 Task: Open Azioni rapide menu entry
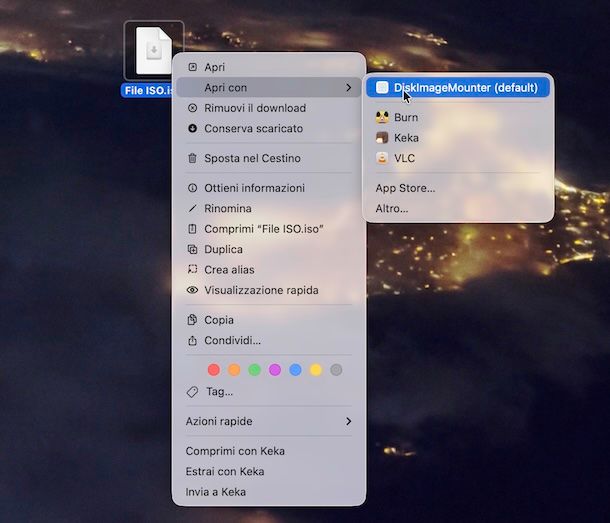269,421
